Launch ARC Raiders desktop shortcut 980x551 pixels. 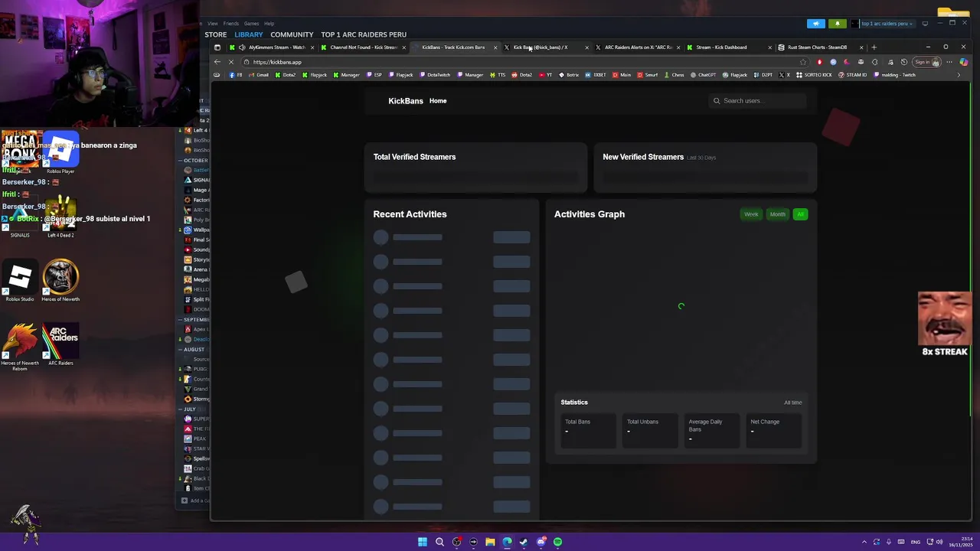[60, 344]
